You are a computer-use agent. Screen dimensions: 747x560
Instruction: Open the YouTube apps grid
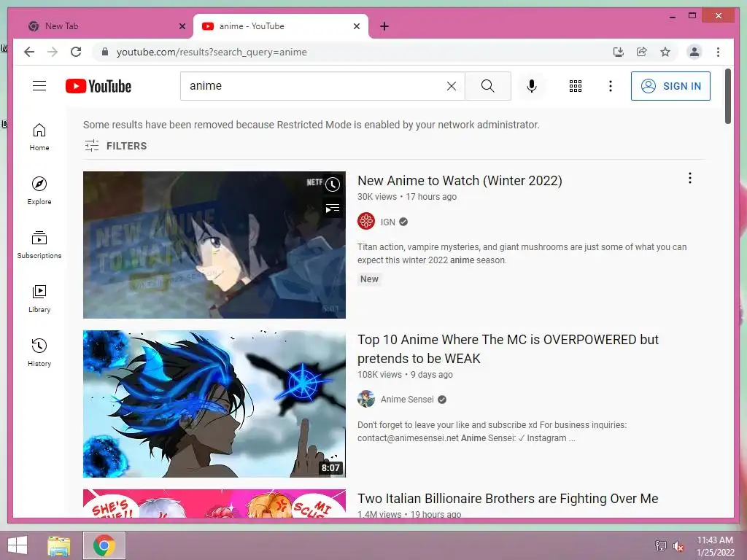(576, 86)
